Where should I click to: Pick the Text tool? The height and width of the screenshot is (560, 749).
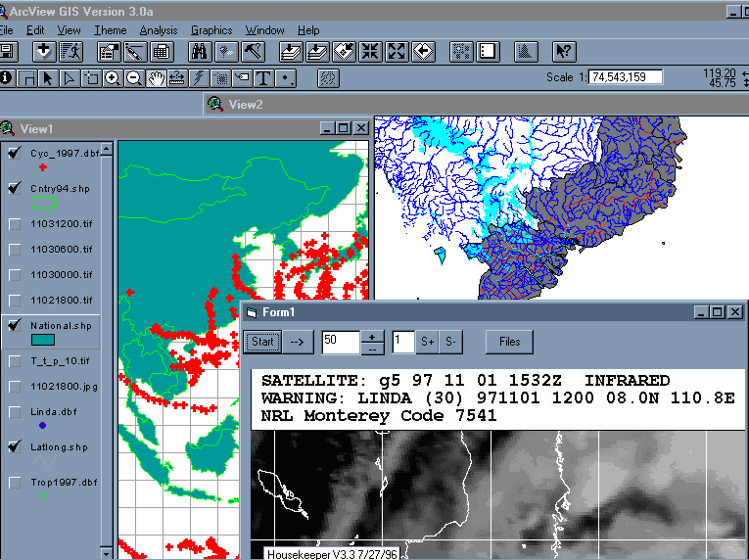coord(264,77)
